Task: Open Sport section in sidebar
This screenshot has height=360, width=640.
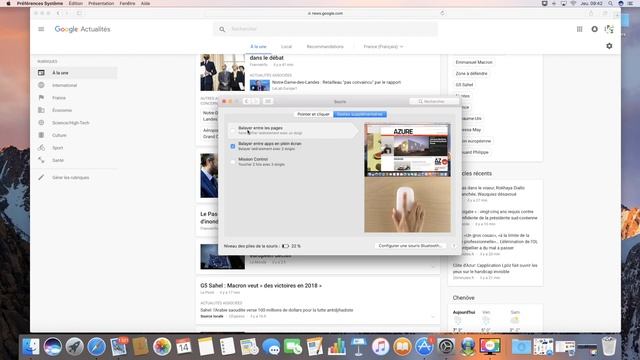Action: (58, 148)
